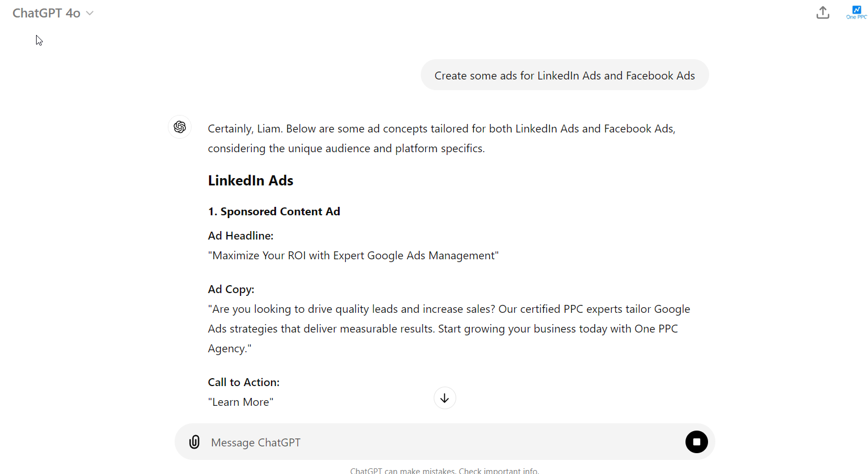Click the paperclip attach file icon
Image resolution: width=868 pixels, height=474 pixels.
pyautogui.click(x=194, y=442)
